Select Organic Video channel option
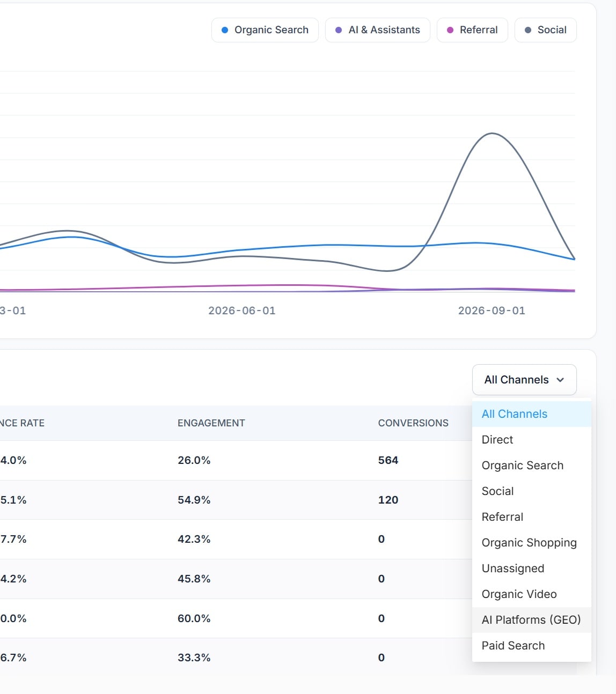The image size is (616, 694). click(x=532, y=594)
